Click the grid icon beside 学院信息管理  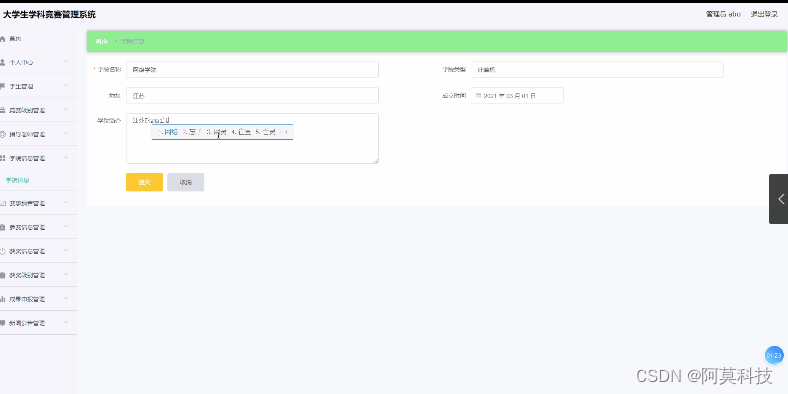[3, 158]
